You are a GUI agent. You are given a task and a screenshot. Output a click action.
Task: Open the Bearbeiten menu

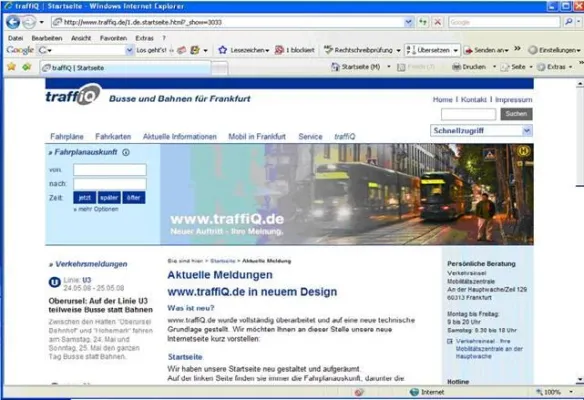pos(47,38)
